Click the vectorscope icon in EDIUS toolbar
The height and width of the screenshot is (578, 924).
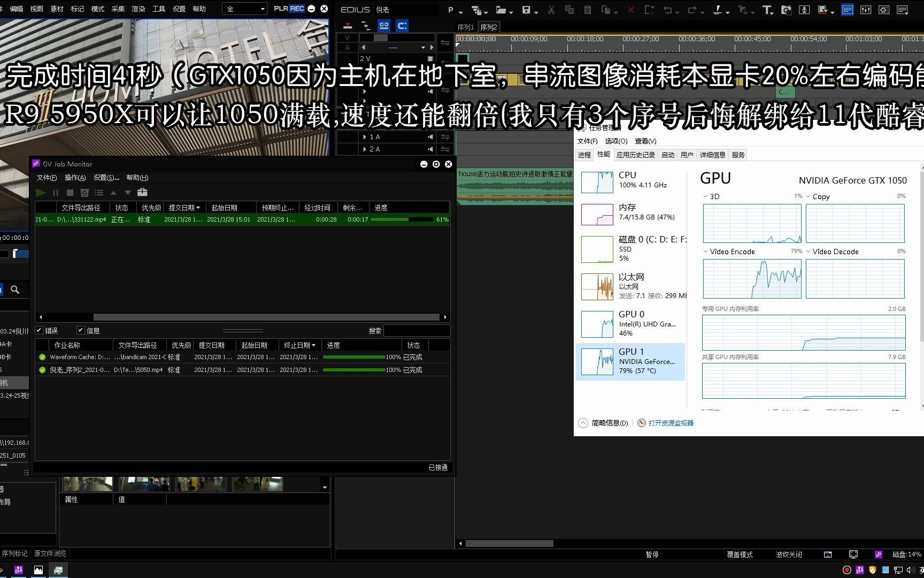(884, 10)
